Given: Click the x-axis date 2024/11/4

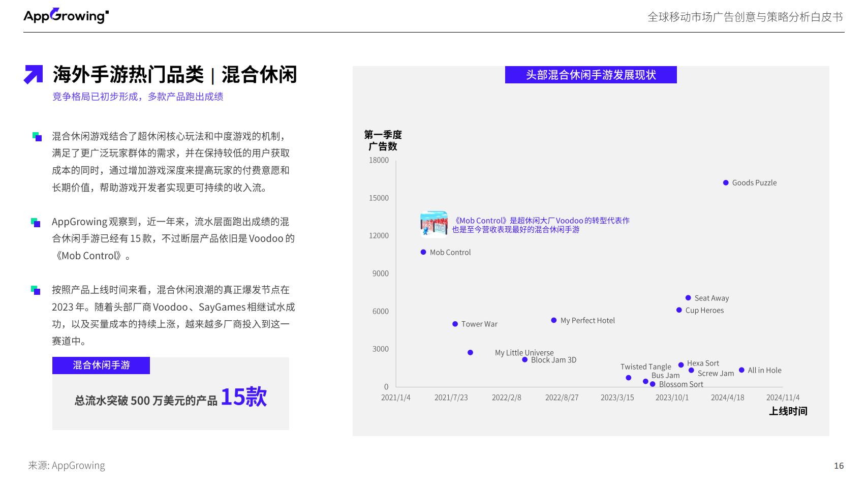Looking at the screenshot, I should pyautogui.click(x=783, y=398).
